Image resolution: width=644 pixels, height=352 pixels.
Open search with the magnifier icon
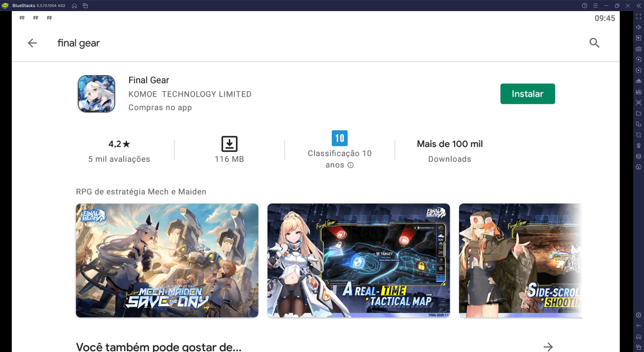coord(594,43)
